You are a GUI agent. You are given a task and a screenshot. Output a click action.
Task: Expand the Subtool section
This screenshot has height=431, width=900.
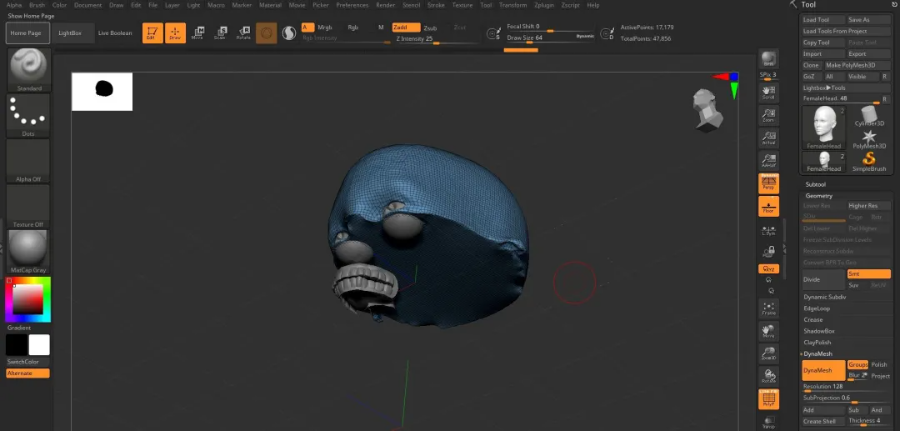[815, 185]
